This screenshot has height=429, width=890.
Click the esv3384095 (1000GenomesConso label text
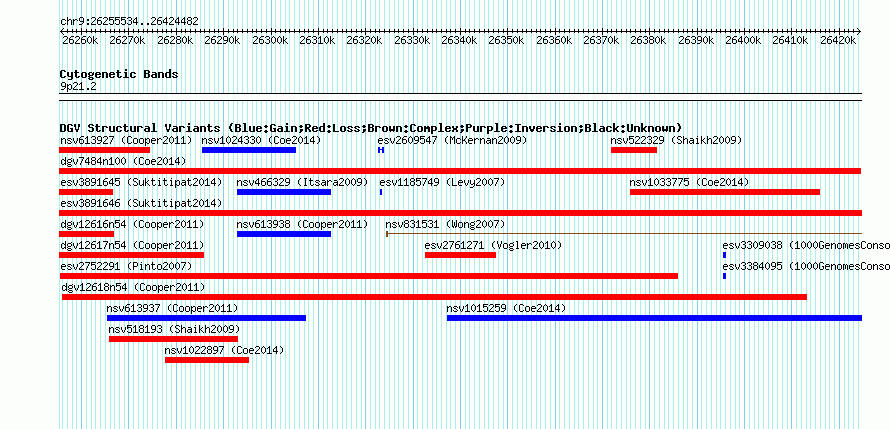[806, 266]
